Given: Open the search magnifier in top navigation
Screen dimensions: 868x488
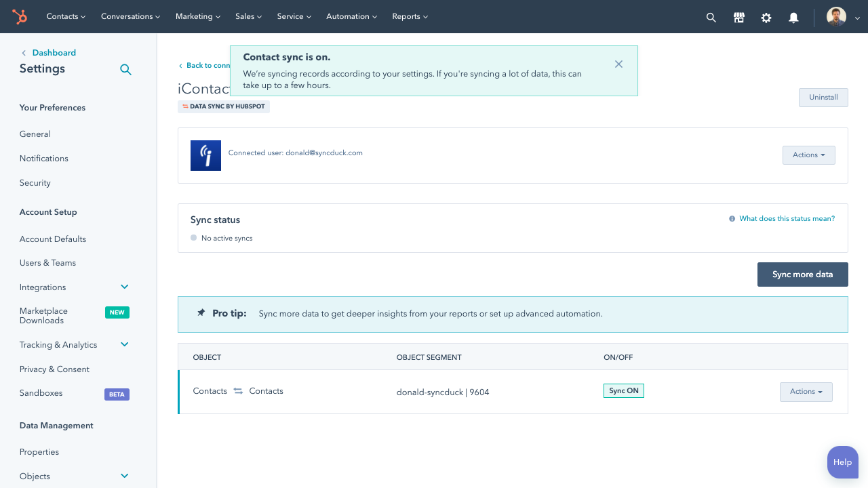Looking at the screenshot, I should 711,18.
